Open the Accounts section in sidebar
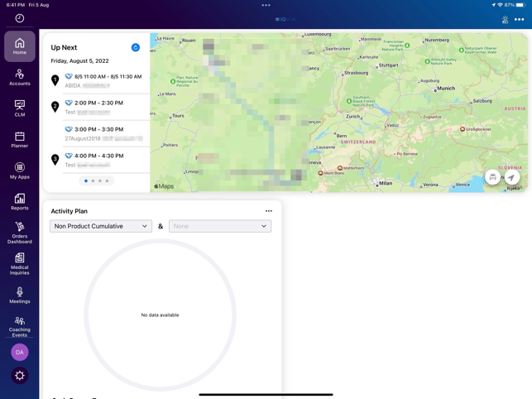The height and width of the screenshot is (399, 532). pos(20,78)
